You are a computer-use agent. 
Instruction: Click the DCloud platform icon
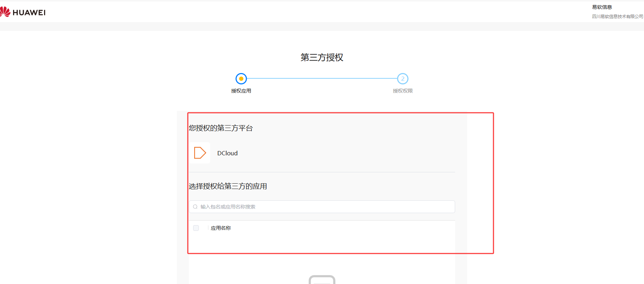(x=200, y=153)
